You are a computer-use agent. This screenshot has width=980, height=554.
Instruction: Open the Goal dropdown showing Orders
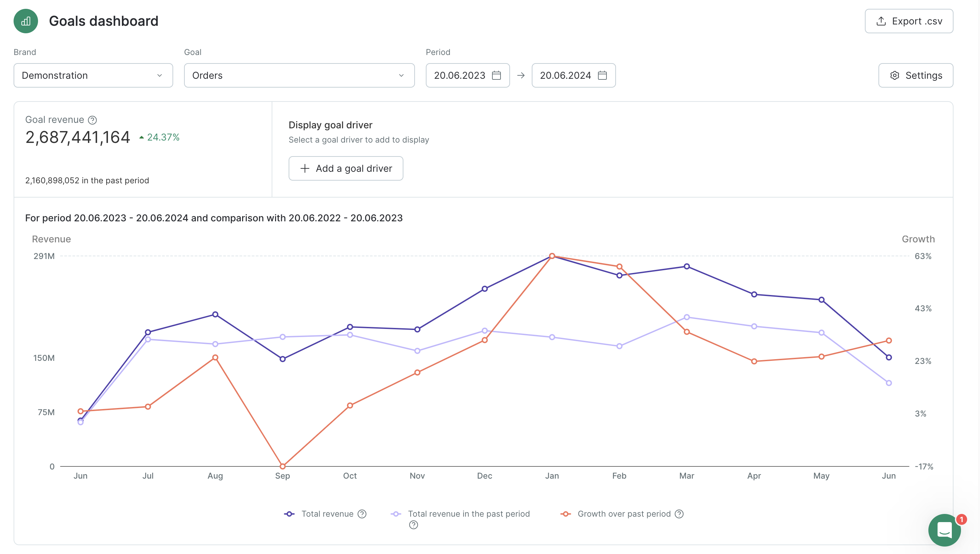tap(299, 75)
